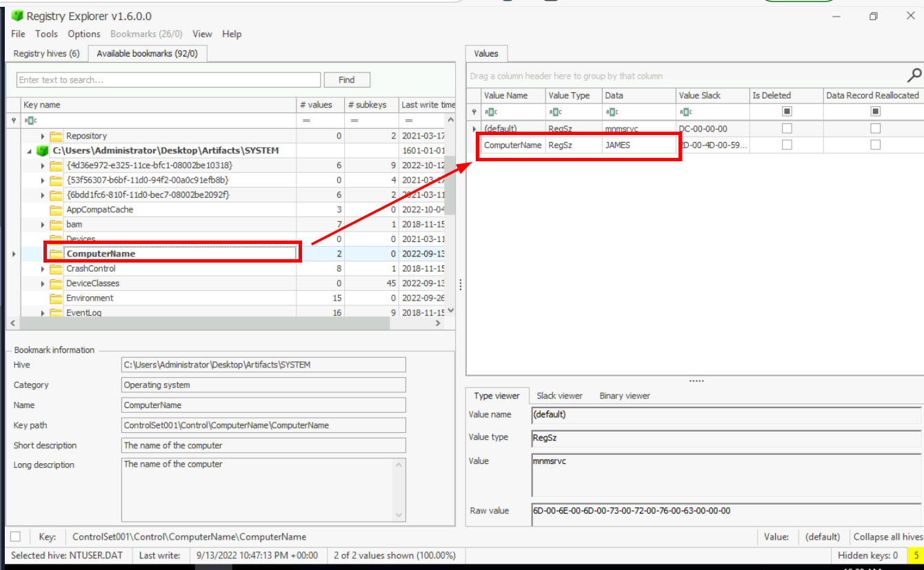Screen dimensions: 924x570
Task: Toggle Data Record Reallocated checkbox for default row
Action: pos(875,128)
